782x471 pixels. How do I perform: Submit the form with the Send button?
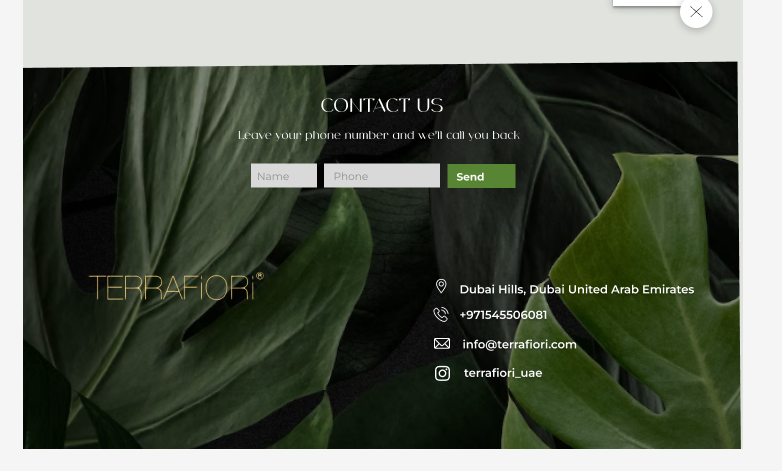(x=481, y=176)
